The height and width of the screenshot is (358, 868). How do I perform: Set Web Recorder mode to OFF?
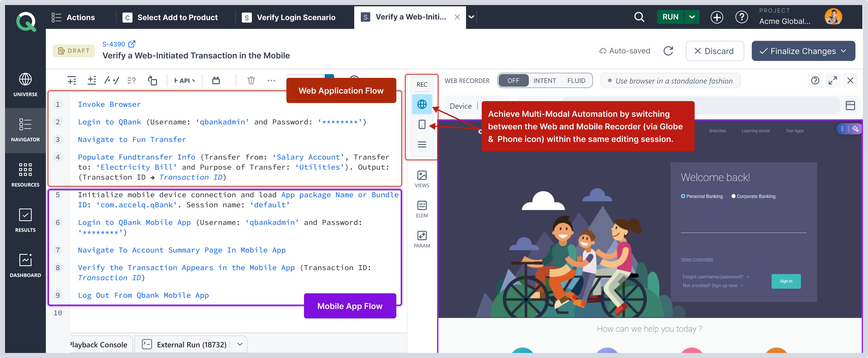[513, 81]
